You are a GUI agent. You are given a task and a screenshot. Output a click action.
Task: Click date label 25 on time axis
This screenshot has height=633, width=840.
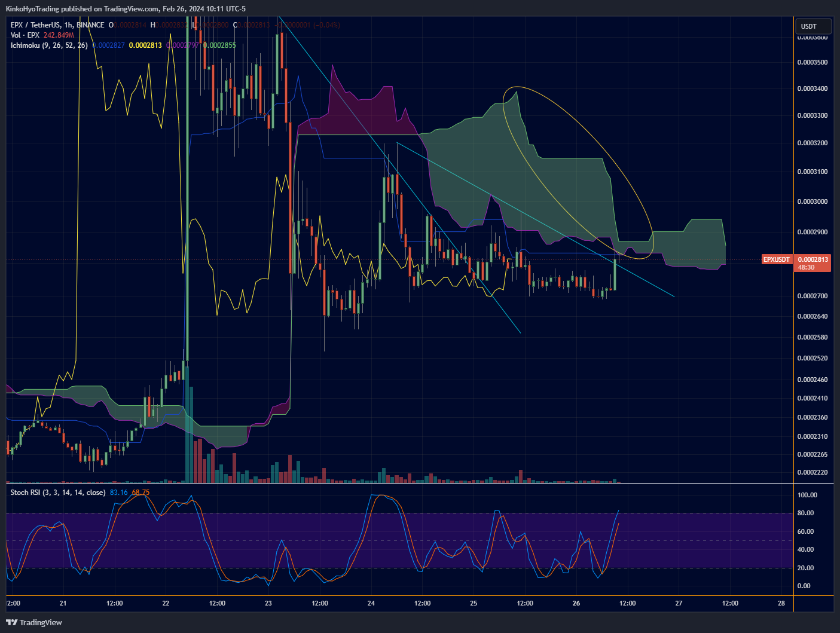click(x=474, y=604)
